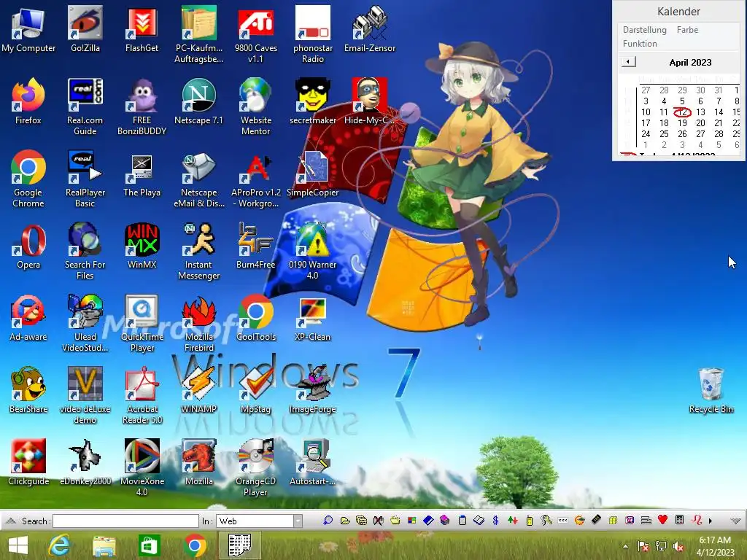This screenshot has width=747, height=560.
Task: Open the Email-Zensor shortcut
Action: pyautogui.click(x=370, y=28)
